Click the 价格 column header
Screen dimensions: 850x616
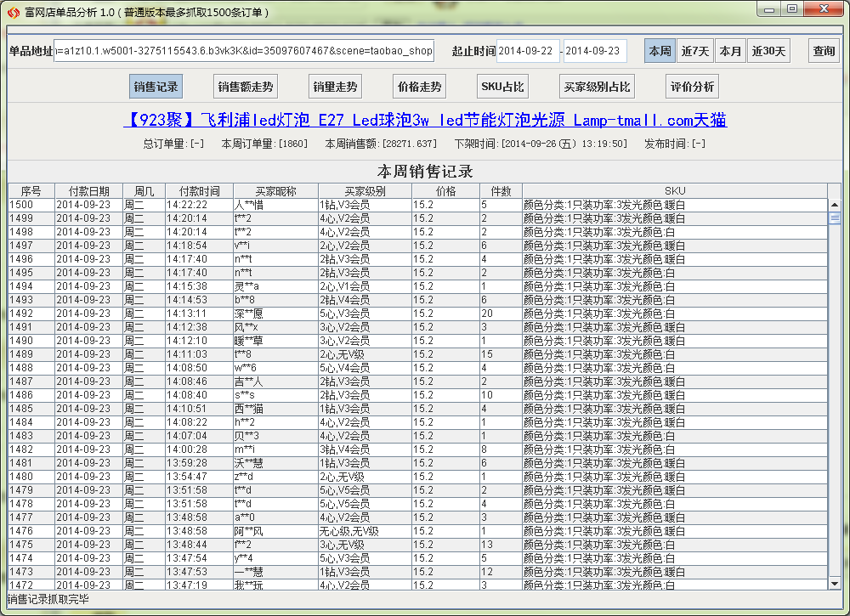(445, 190)
